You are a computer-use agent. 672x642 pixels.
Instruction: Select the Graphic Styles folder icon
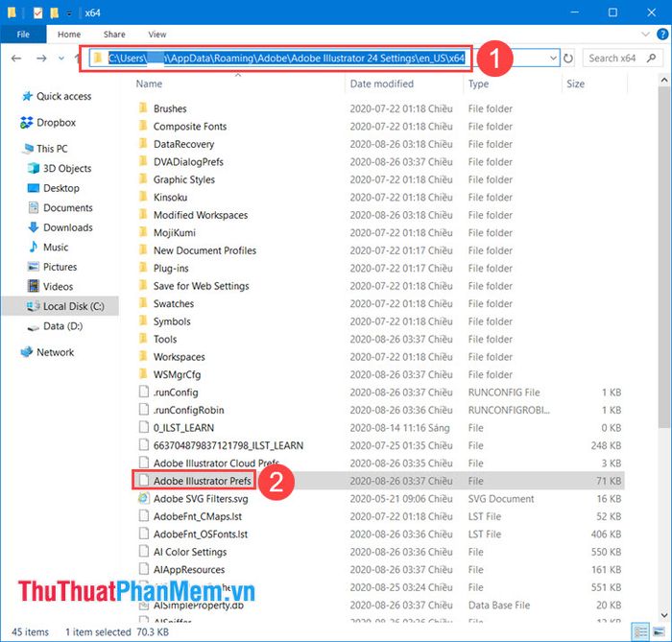143,178
